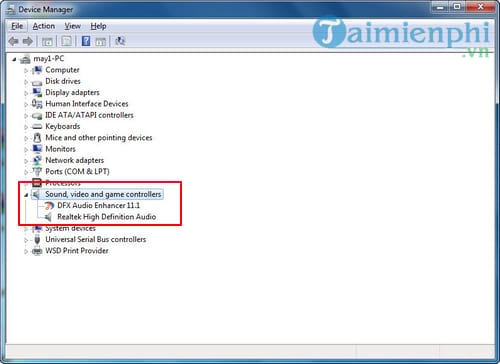Select Universal Serial Bus controllers label
Image resolution: width=500 pixels, height=364 pixels.
96,240
